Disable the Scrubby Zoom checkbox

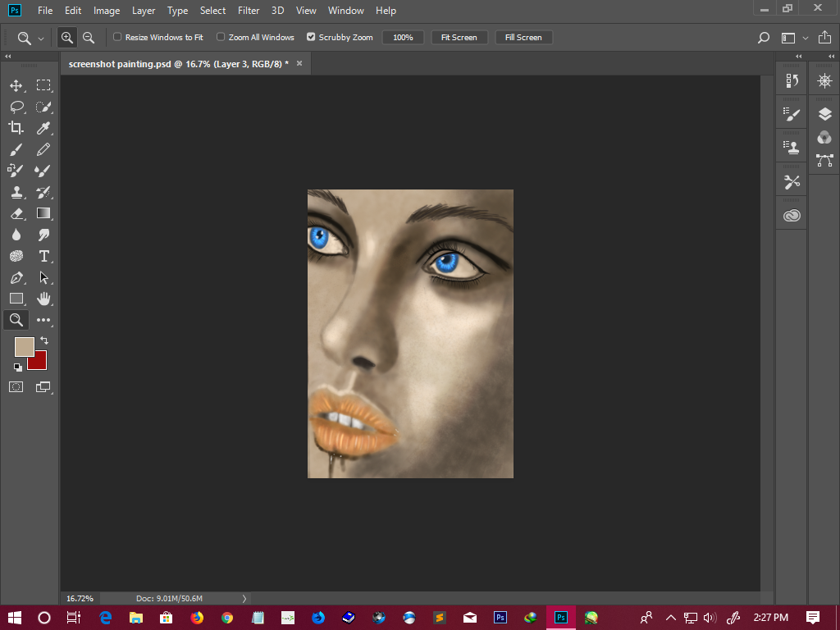tap(311, 37)
